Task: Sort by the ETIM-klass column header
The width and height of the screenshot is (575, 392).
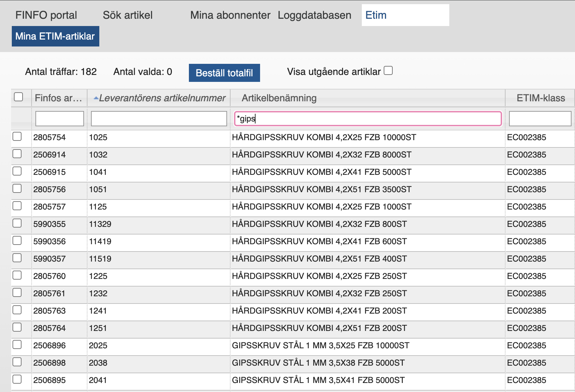Action: (540, 98)
